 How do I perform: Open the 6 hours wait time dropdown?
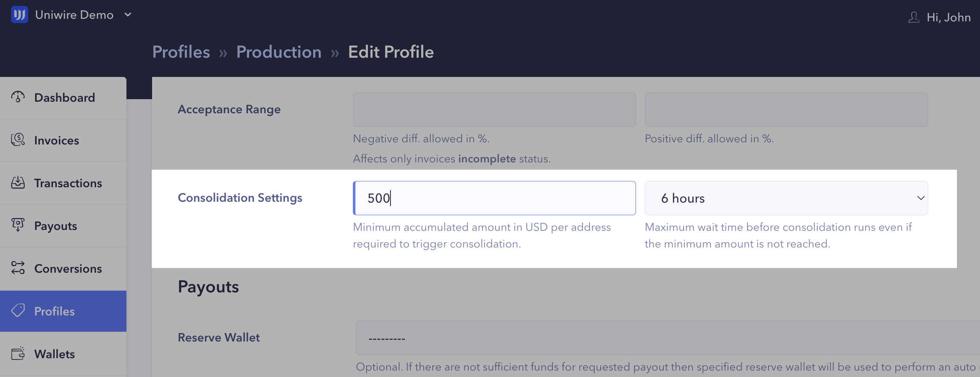[786, 198]
